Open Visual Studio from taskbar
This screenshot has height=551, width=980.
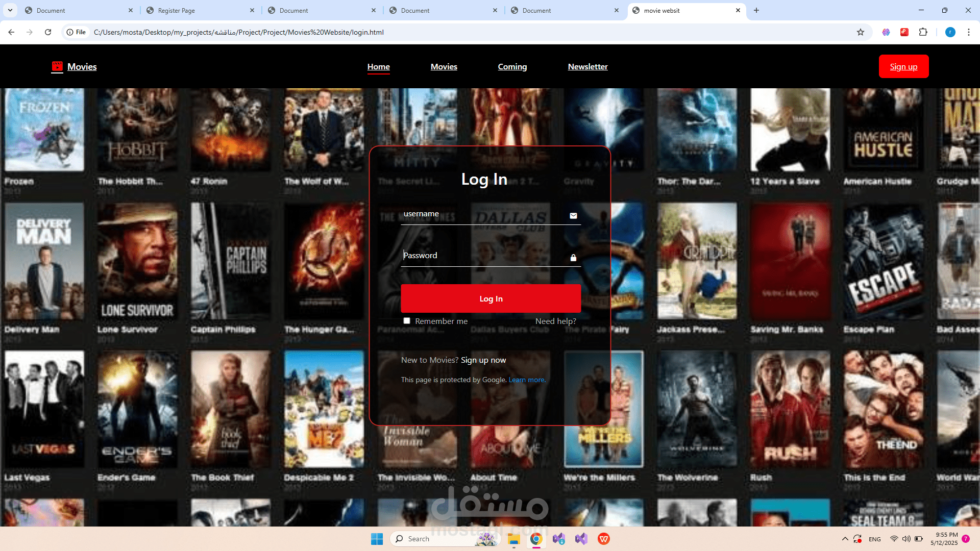(581, 539)
